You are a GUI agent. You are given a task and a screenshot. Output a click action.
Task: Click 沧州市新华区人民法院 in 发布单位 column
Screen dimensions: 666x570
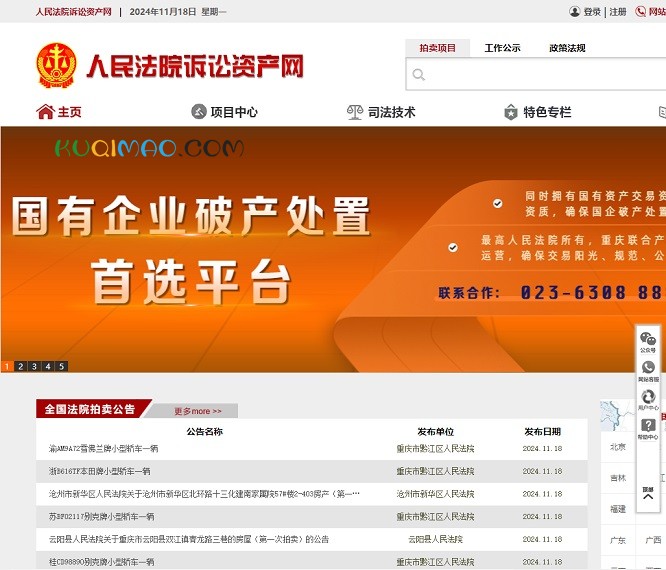(435, 494)
